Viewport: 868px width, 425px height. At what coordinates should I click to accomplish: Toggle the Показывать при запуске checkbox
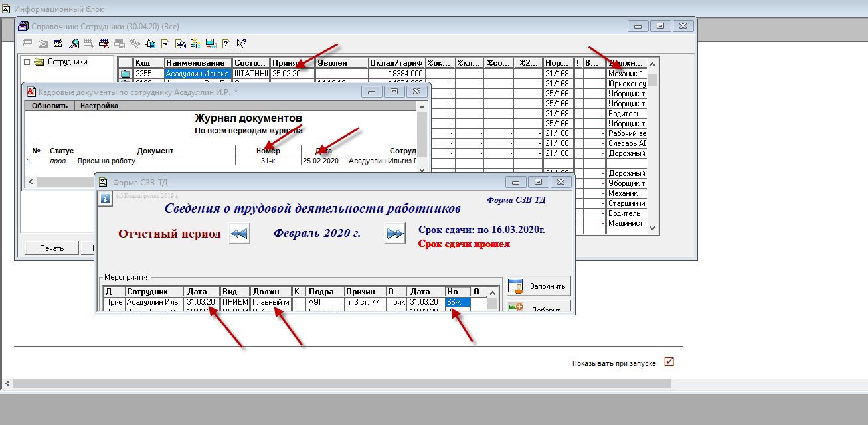pyautogui.click(x=669, y=362)
